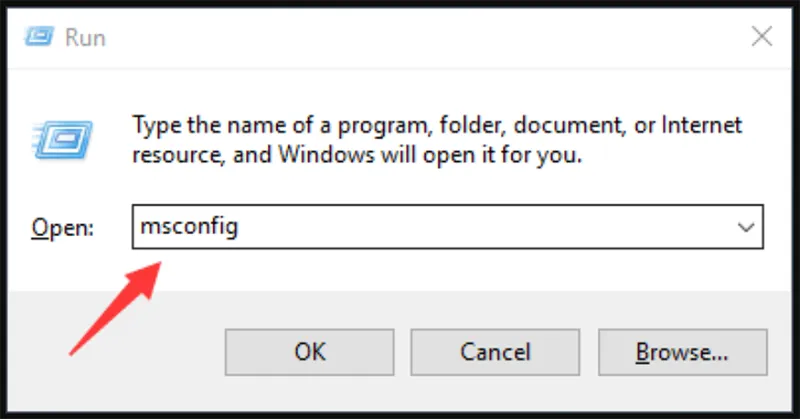Close the Run dialog with X
Image resolution: width=800 pixels, height=419 pixels.
761,38
